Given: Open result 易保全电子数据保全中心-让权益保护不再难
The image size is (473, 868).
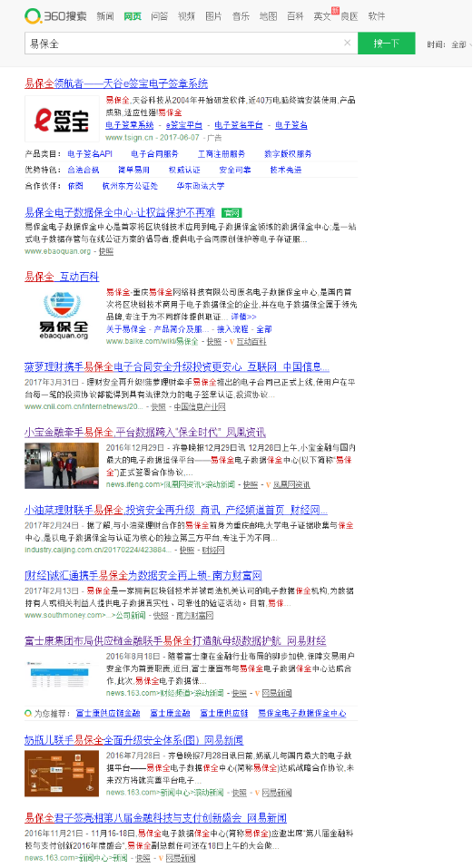Looking at the screenshot, I should coord(120,212).
